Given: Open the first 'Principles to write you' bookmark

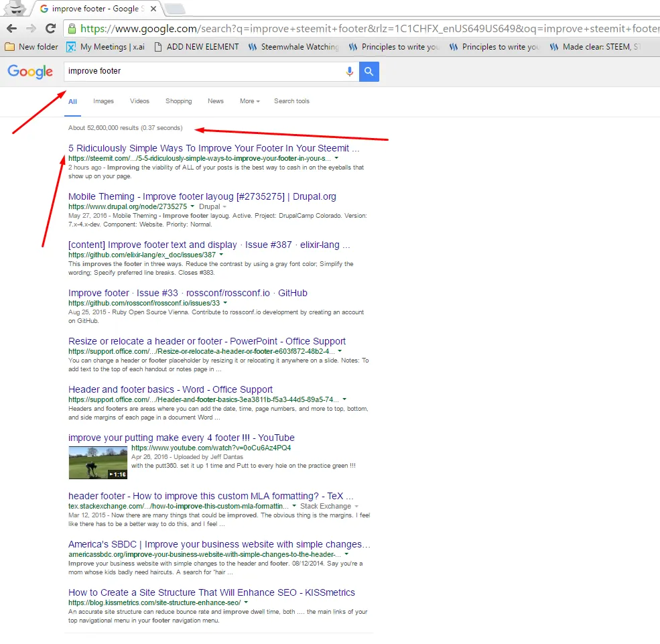Looking at the screenshot, I should (394, 47).
